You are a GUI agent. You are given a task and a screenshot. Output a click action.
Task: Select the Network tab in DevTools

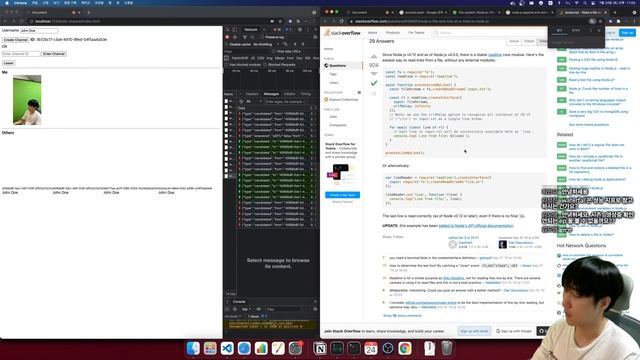click(x=251, y=29)
